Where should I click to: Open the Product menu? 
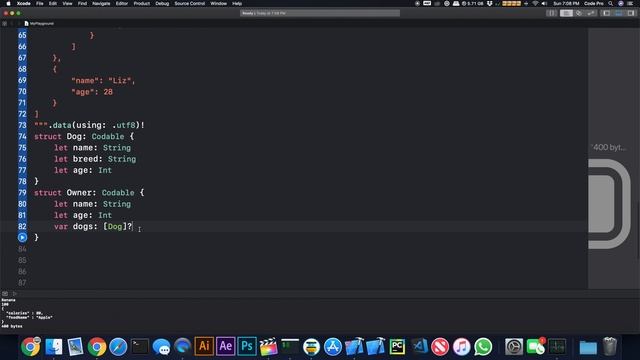click(x=142, y=3)
